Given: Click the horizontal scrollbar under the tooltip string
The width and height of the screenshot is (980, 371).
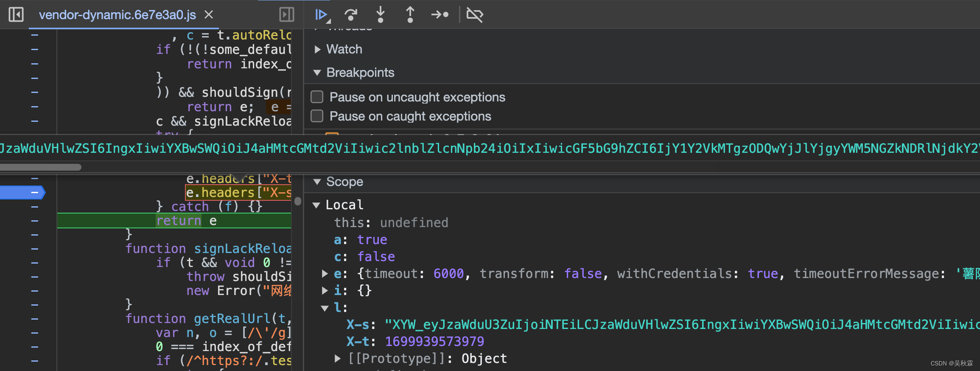Looking at the screenshot, I should coord(41,167).
